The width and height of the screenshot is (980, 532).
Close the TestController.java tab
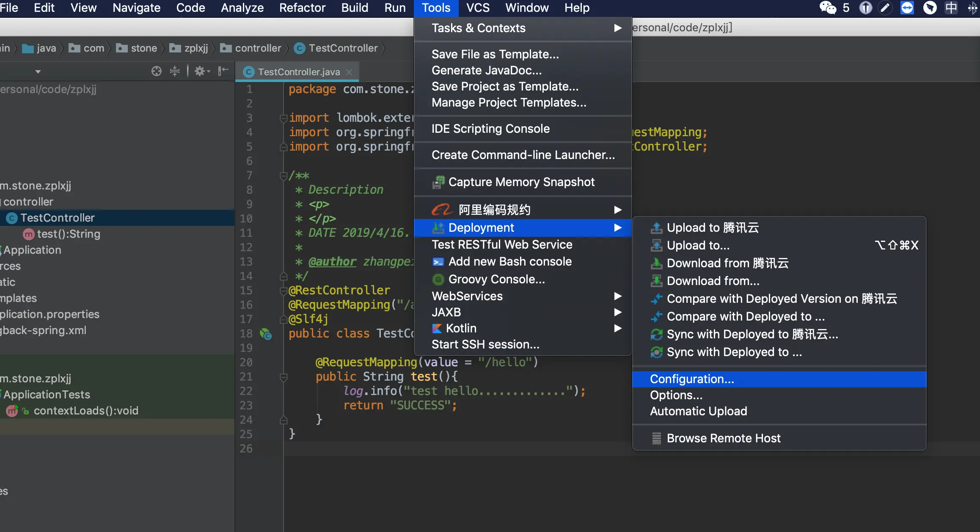click(349, 72)
